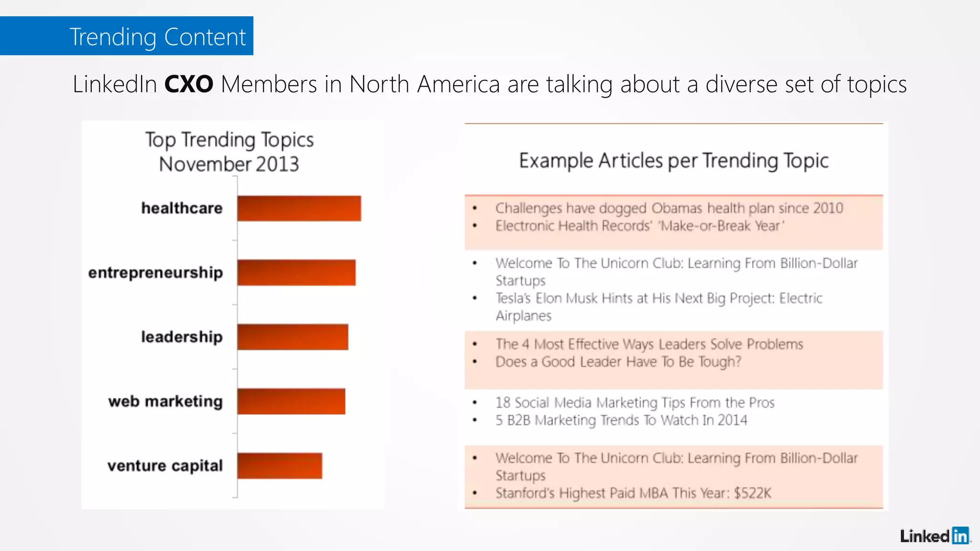Select the entrepreneurship bar in the chart

[x=296, y=273]
